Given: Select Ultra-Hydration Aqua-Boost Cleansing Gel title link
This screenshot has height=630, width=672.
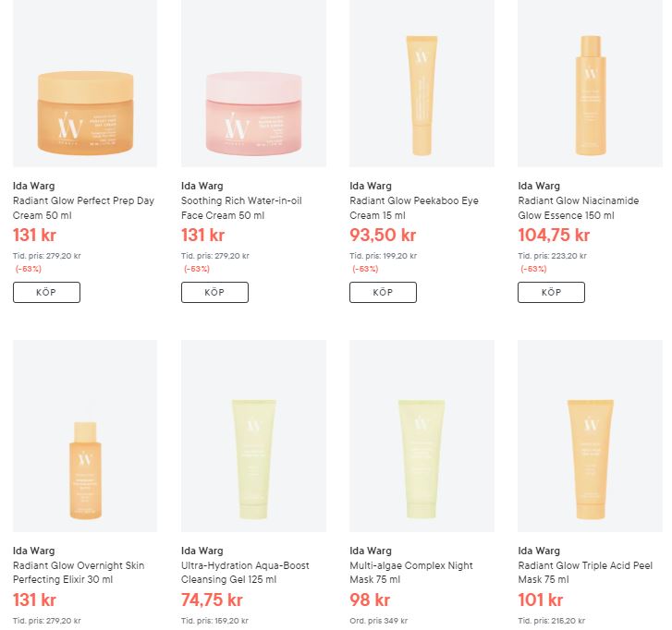Looking at the screenshot, I should tap(245, 572).
